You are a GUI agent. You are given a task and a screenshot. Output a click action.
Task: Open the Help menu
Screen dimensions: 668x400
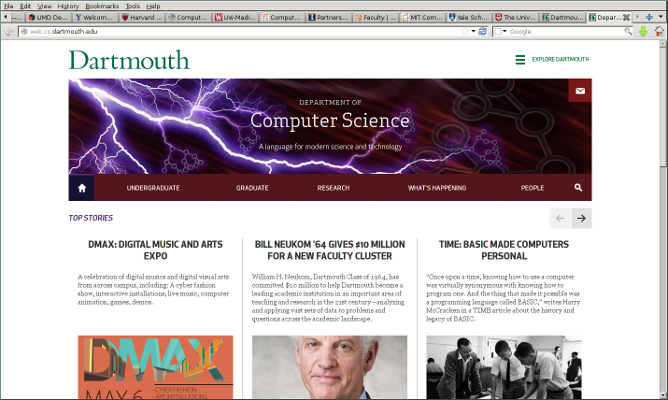[153, 6]
